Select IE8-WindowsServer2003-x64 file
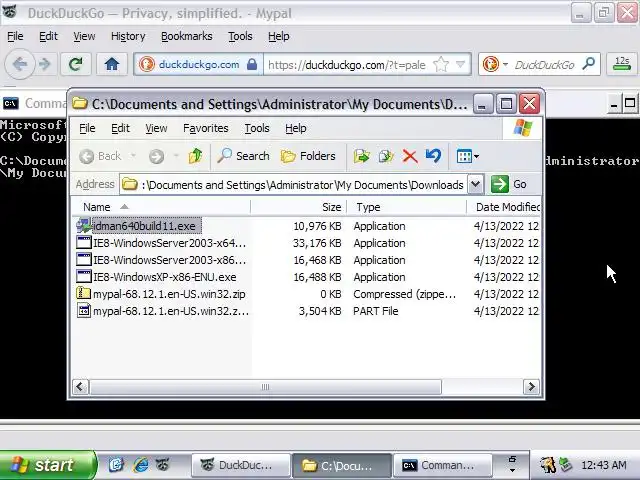640x480 pixels. click(x=169, y=243)
